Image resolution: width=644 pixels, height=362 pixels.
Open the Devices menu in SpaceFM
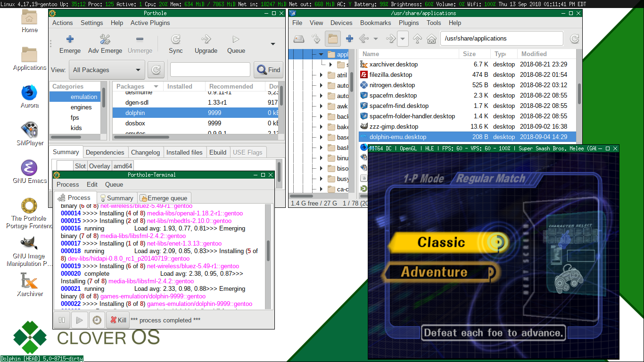pyautogui.click(x=341, y=23)
